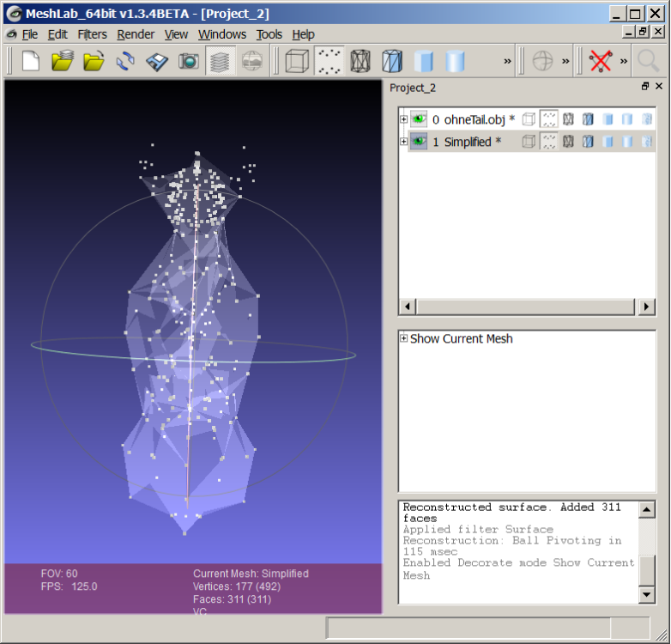Viewport: 671px width, 644px height.
Task: Click the log panel vertical scrollbar thumb
Action: pyautogui.click(x=647, y=570)
